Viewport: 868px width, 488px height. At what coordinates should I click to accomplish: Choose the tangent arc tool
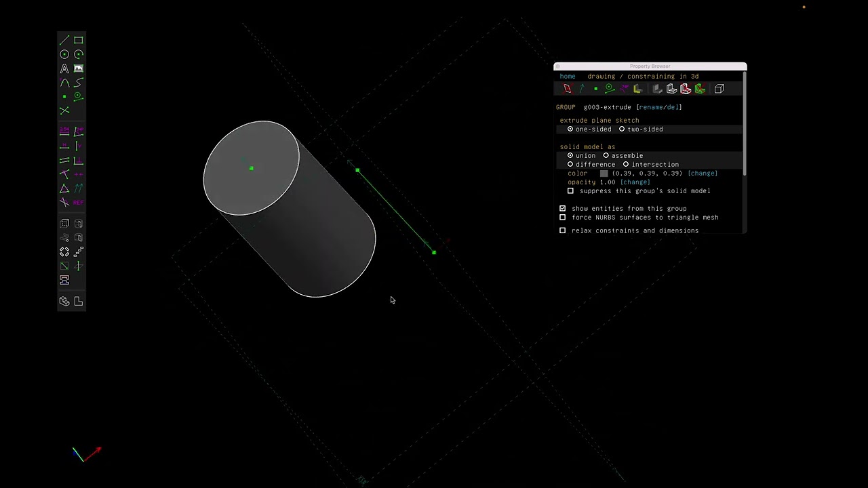click(x=64, y=83)
